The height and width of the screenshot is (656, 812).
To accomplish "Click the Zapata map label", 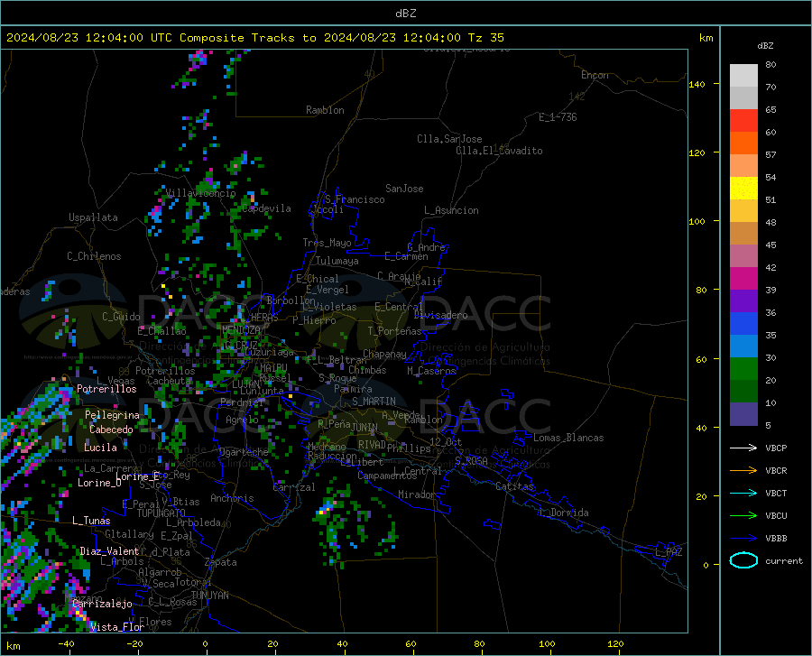I will 221,562.
